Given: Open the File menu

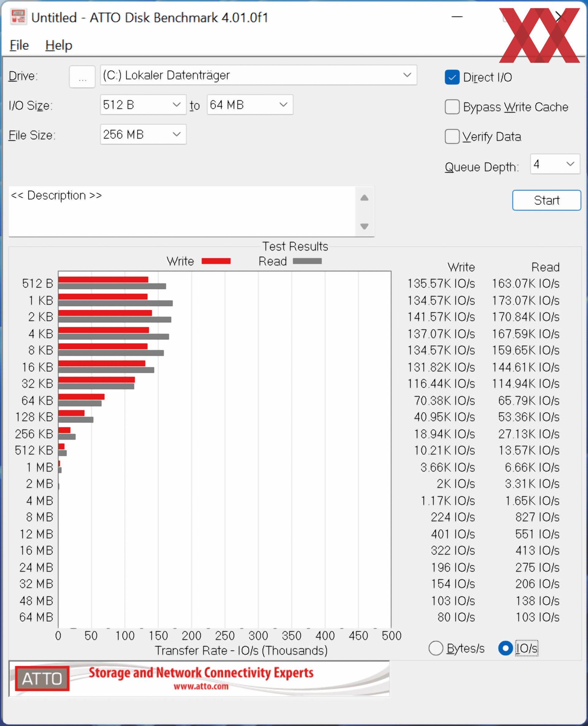Looking at the screenshot, I should (19, 45).
